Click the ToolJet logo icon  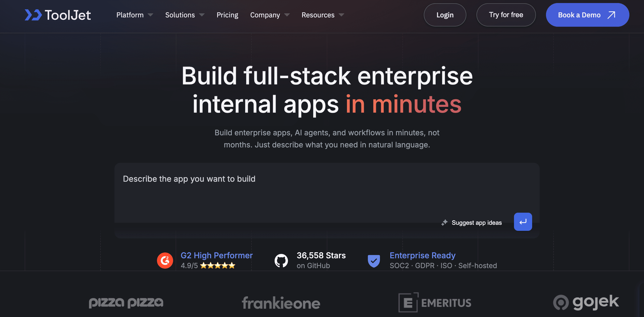(33, 15)
